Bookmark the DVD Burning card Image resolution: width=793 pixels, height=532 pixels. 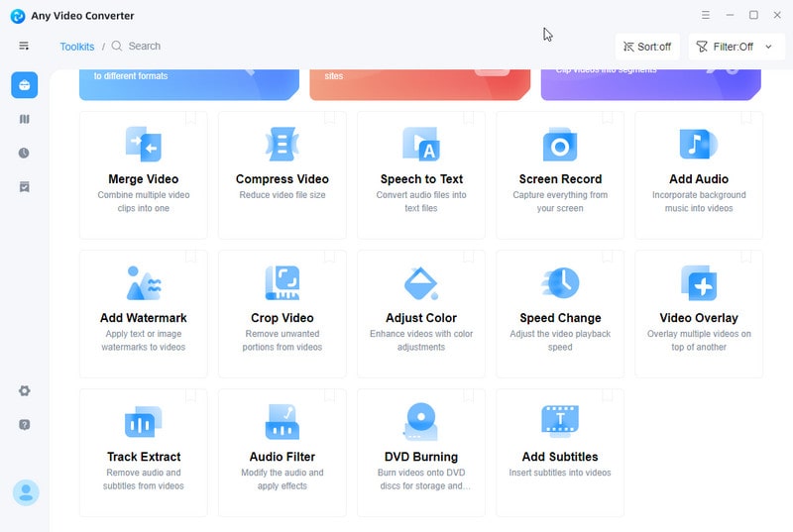click(x=468, y=395)
